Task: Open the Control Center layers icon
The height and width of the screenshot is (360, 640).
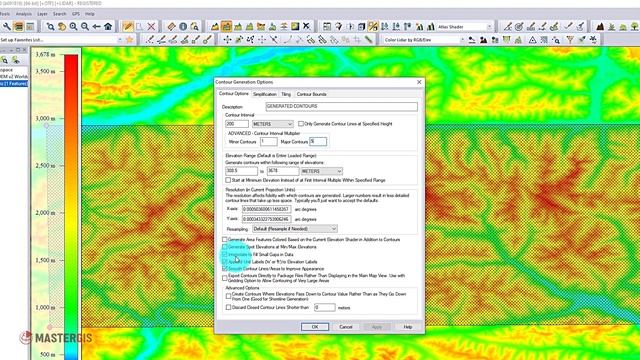Action: click(x=18, y=27)
